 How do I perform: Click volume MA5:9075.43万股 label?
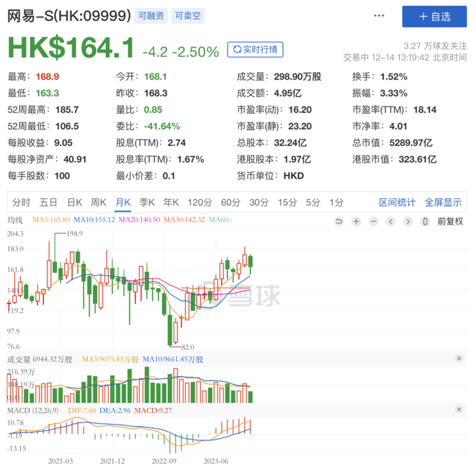[110, 360]
